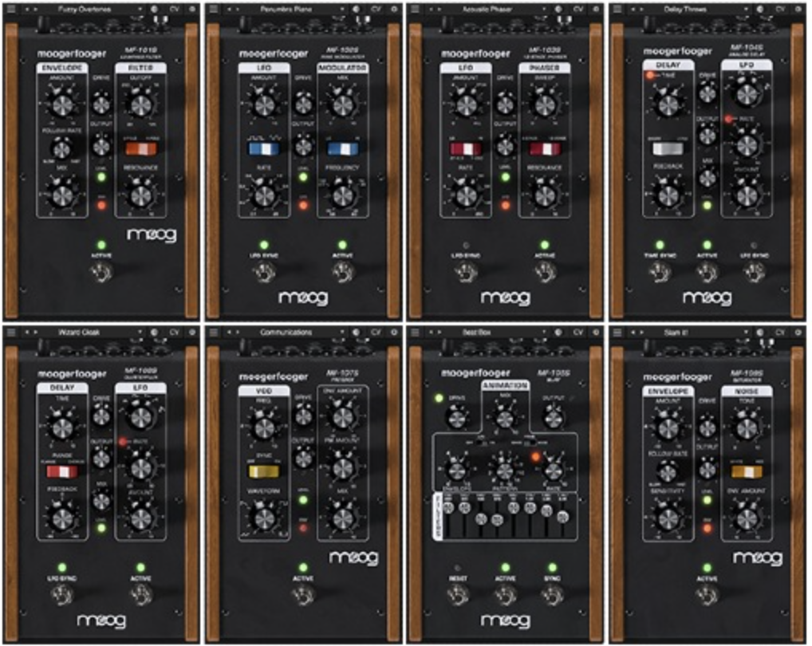This screenshot has width=812, height=646.
Task: Open the hamburger menu of Acoustic Phaser plugin
Action: tap(415, 9)
